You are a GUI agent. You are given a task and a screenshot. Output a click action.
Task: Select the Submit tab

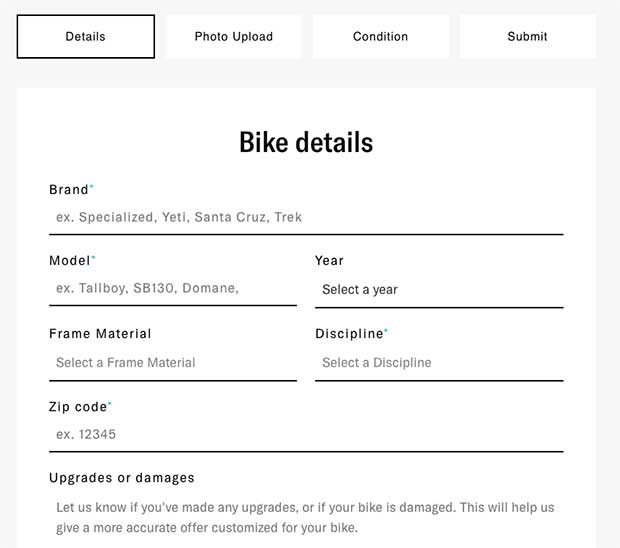(527, 37)
